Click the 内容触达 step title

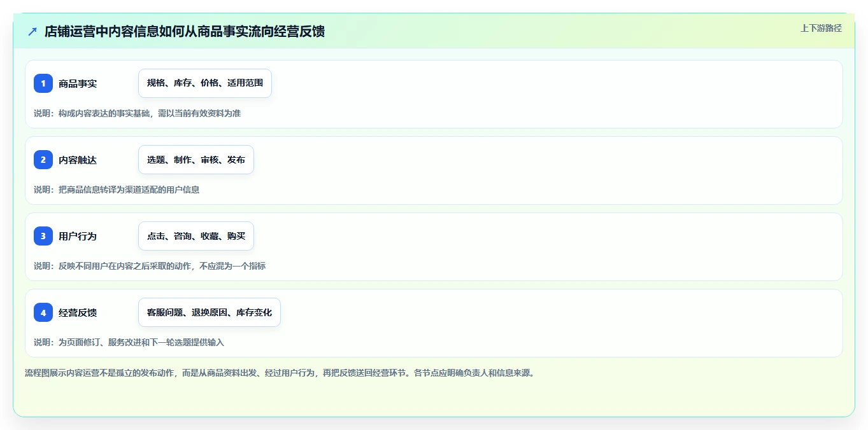78,160
